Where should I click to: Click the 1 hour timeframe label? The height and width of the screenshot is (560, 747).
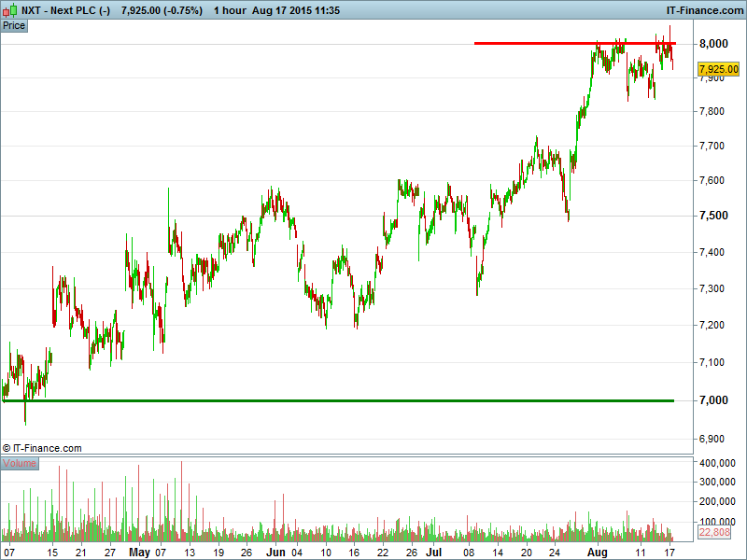230,10
